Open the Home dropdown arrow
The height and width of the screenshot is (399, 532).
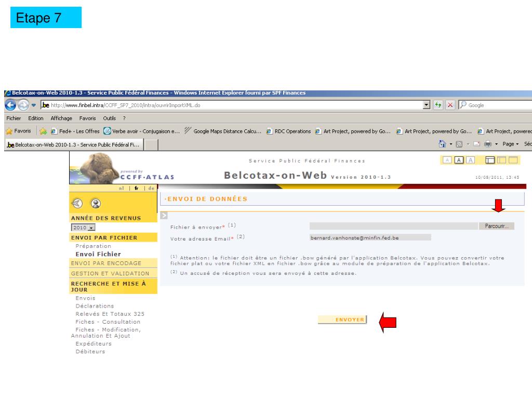click(450, 144)
